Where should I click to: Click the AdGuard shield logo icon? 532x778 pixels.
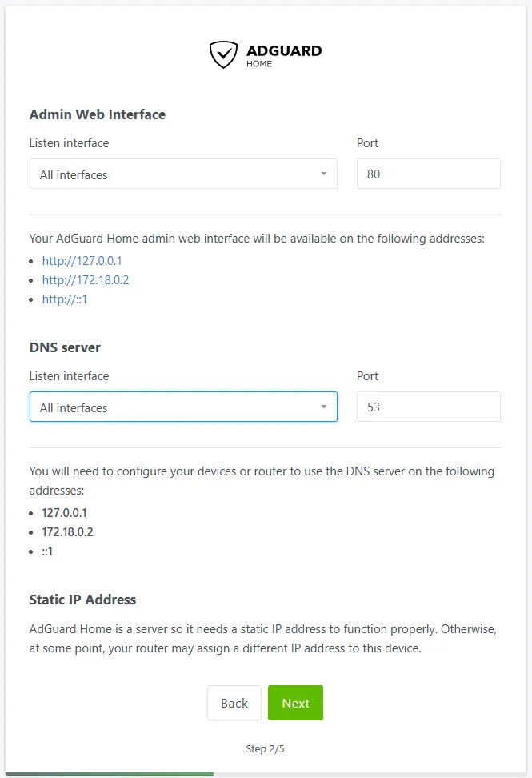coord(223,54)
